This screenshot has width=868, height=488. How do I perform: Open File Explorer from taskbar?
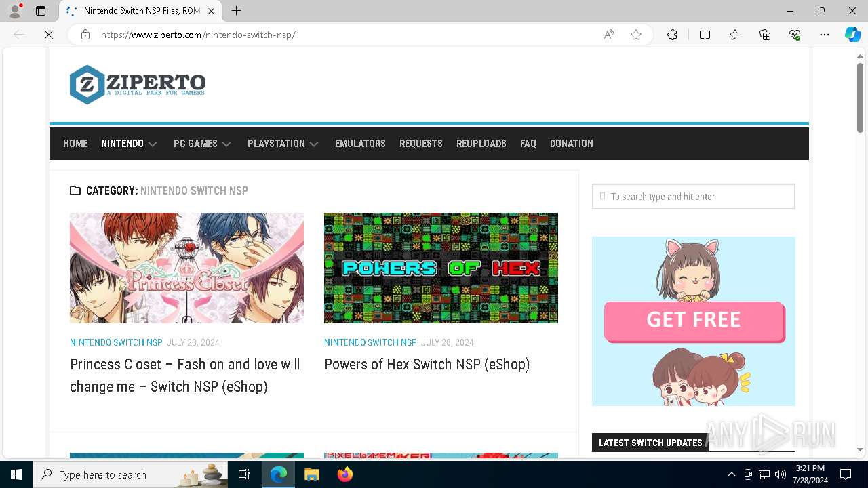(311, 474)
